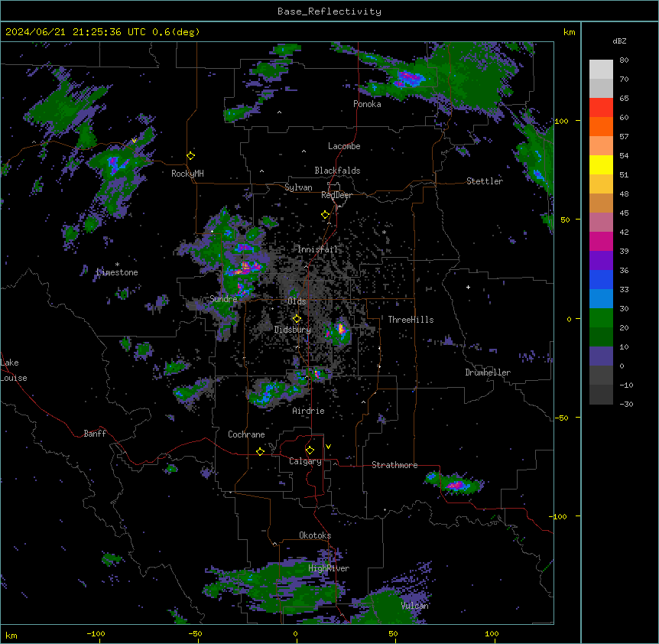
Task: Click the Strathmore city label
Action: pyautogui.click(x=394, y=465)
